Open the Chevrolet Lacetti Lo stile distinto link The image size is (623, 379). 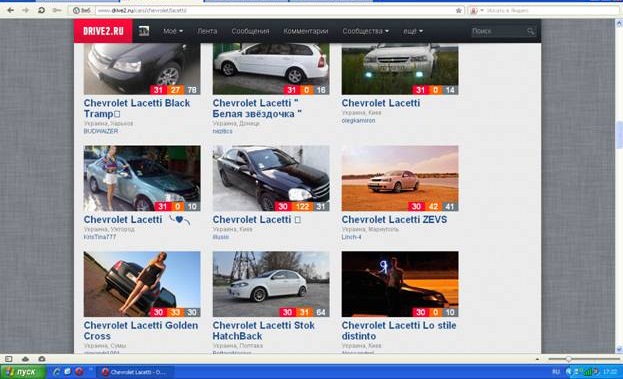399,331
